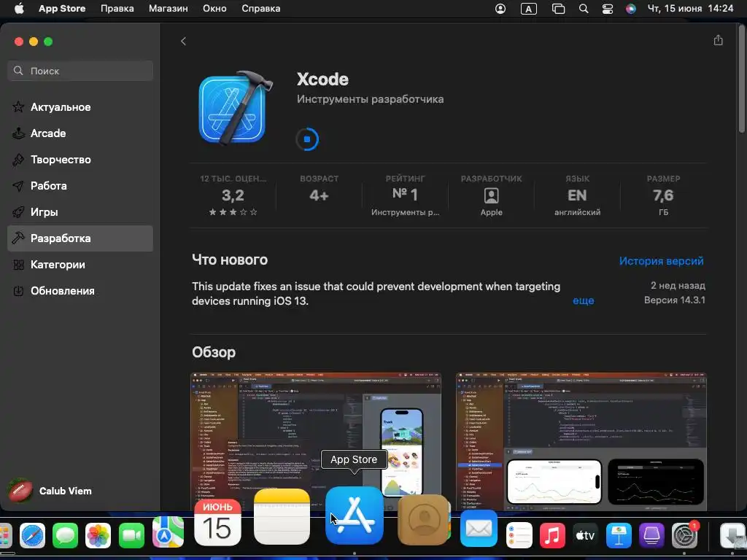Open the Актуальное star sidebar section
Viewport: 747px width, 560px height.
tap(80, 107)
